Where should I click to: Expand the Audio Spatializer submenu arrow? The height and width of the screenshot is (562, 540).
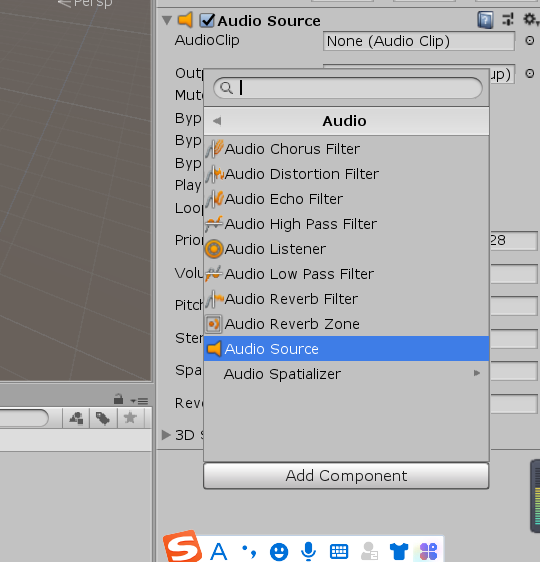[477, 373]
